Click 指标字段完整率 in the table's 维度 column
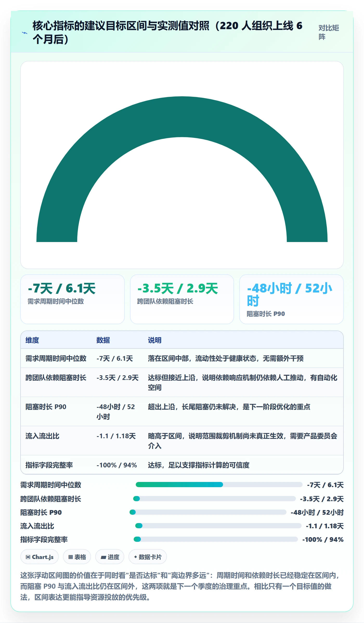364x623 pixels. tap(49, 465)
